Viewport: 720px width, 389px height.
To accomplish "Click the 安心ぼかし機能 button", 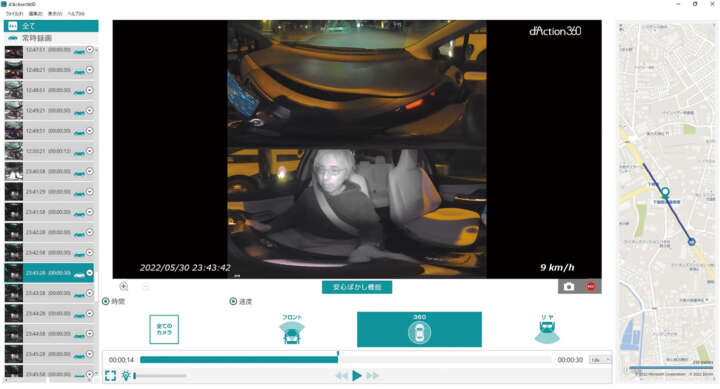I will click(x=357, y=287).
